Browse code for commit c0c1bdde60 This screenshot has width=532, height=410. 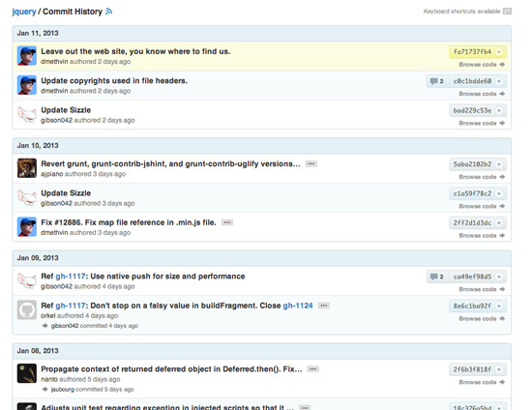(482, 94)
